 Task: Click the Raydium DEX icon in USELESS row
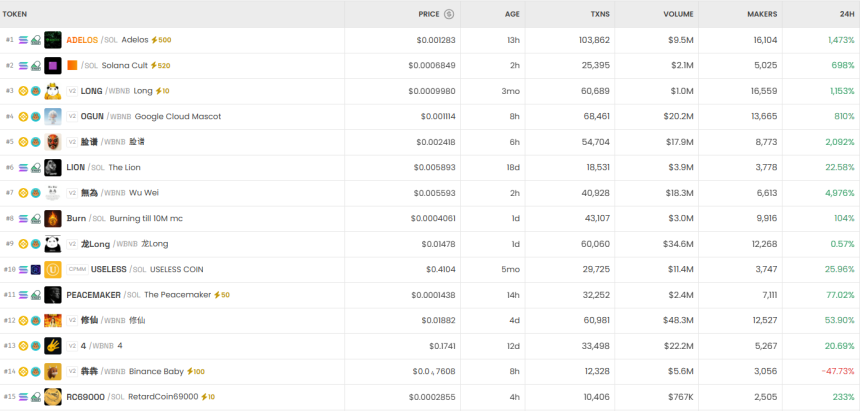(x=35, y=269)
